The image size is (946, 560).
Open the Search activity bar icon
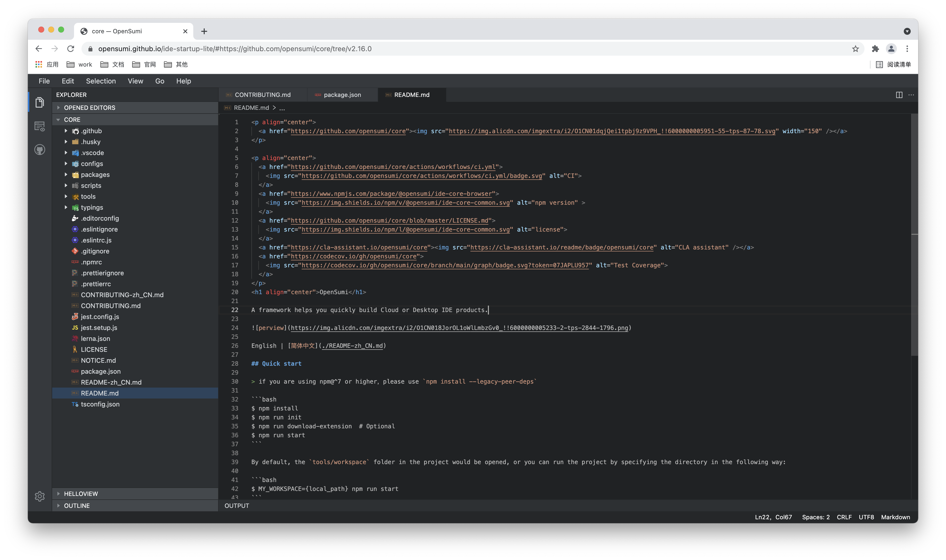click(39, 126)
